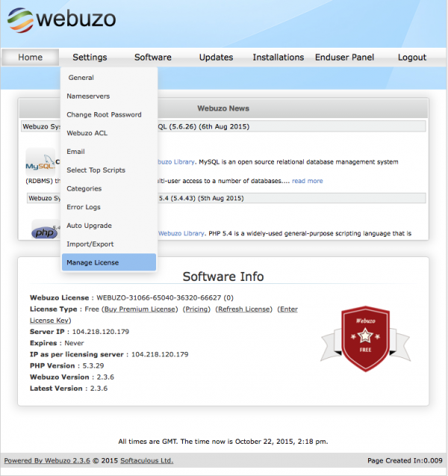Click Logout in navigation bar
The height and width of the screenshot is (476, 448).
click(412, 58)
